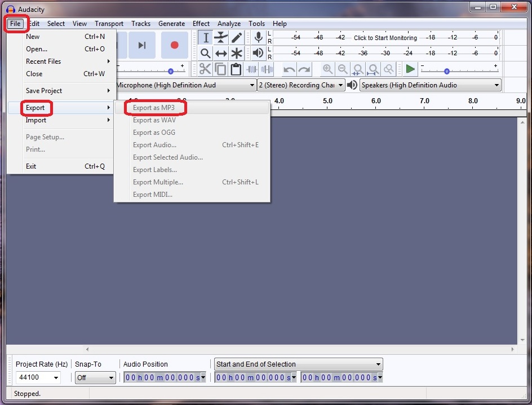Click the Fit Selection zoom icon
Viewport: 532px width, 405px height.
358,69
